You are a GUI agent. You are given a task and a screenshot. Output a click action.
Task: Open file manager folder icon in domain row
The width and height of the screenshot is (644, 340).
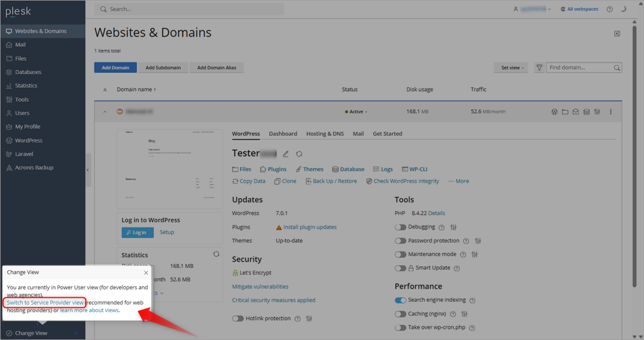565,111
